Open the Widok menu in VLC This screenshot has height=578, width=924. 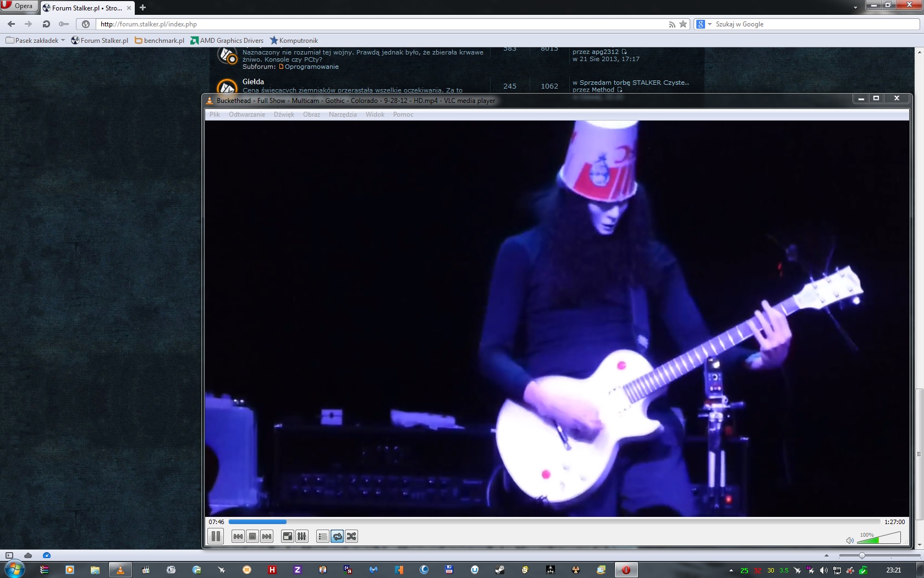click(x=375, y=114)
